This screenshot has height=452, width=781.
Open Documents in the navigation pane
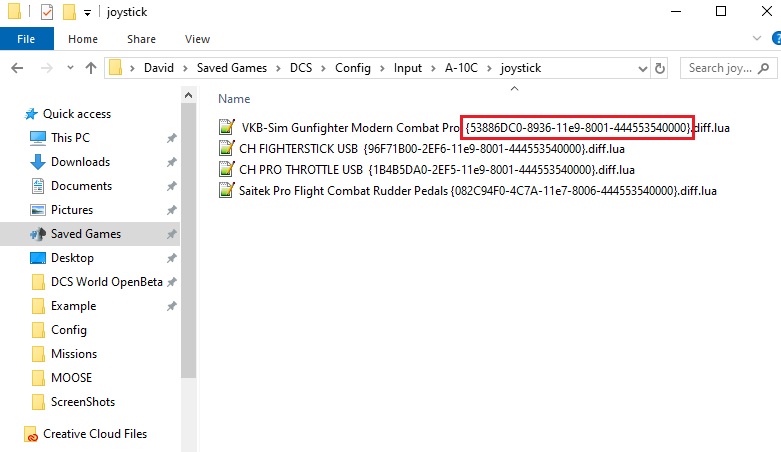coord(81,186)
